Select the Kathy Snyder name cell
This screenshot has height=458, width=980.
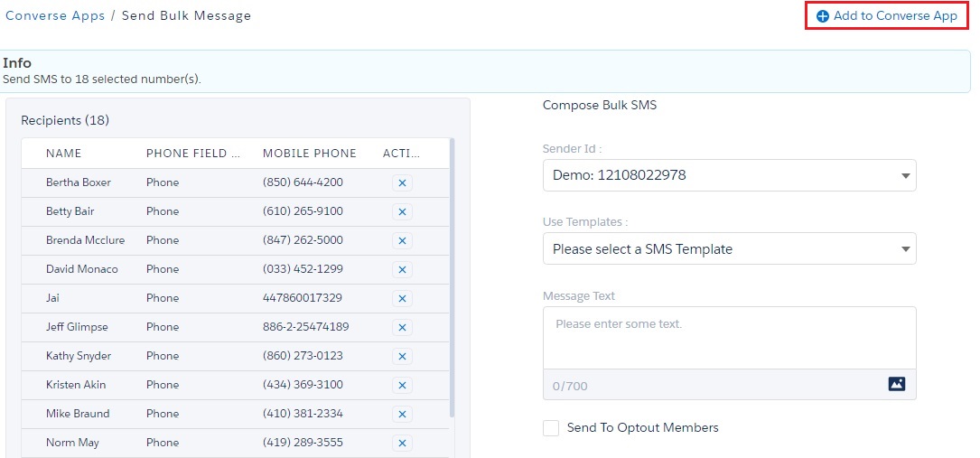coord(79,356)
